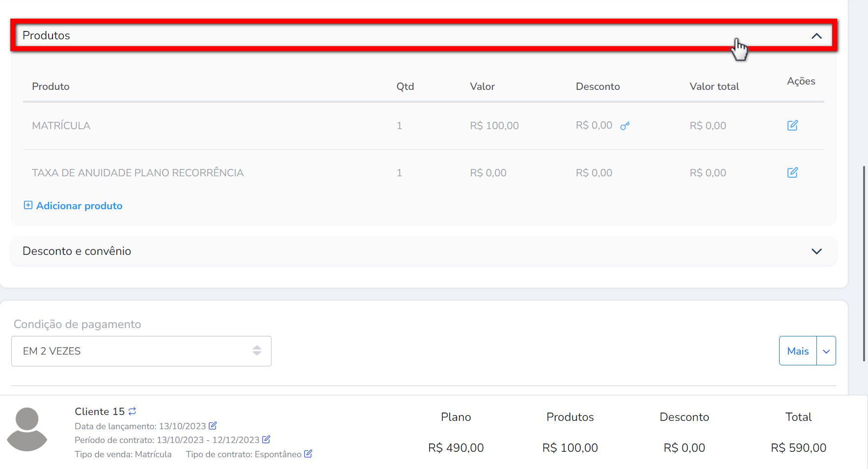Click the Adicionar produto link text

(x=79, y=206)
